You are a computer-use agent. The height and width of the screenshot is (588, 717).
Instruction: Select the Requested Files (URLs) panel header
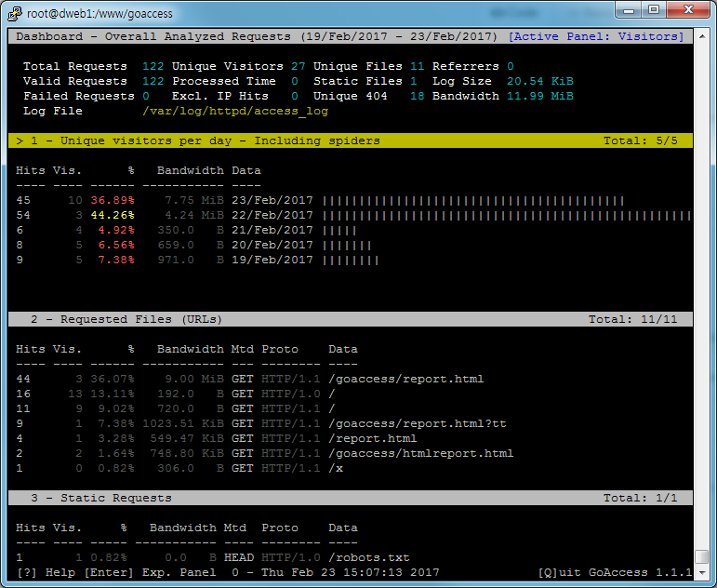351,319
